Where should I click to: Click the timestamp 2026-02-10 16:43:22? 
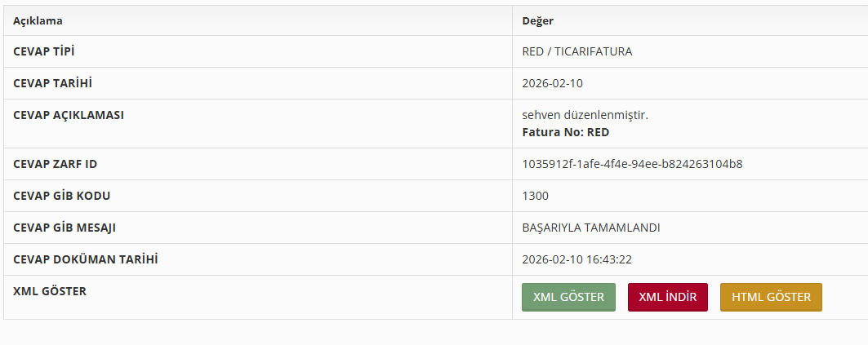pos(576,259)
